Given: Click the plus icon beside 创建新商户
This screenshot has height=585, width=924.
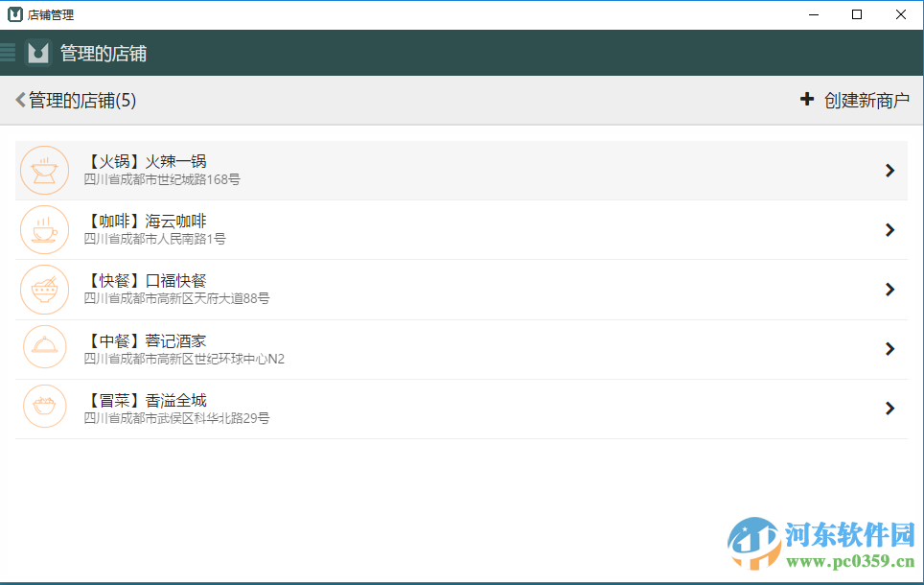Looking at the screenshot, I should pos(807,99).
